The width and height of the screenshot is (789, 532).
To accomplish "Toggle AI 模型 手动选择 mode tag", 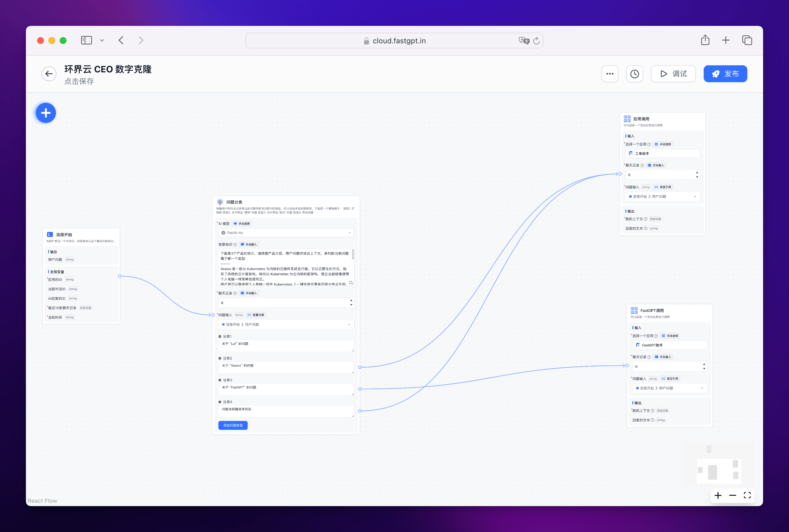I will pos(242,223).
